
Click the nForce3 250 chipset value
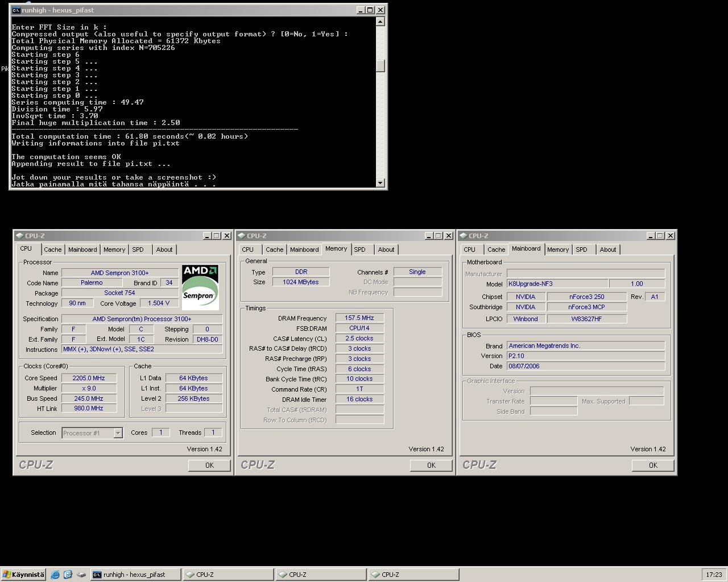click(x=587, y=297)
